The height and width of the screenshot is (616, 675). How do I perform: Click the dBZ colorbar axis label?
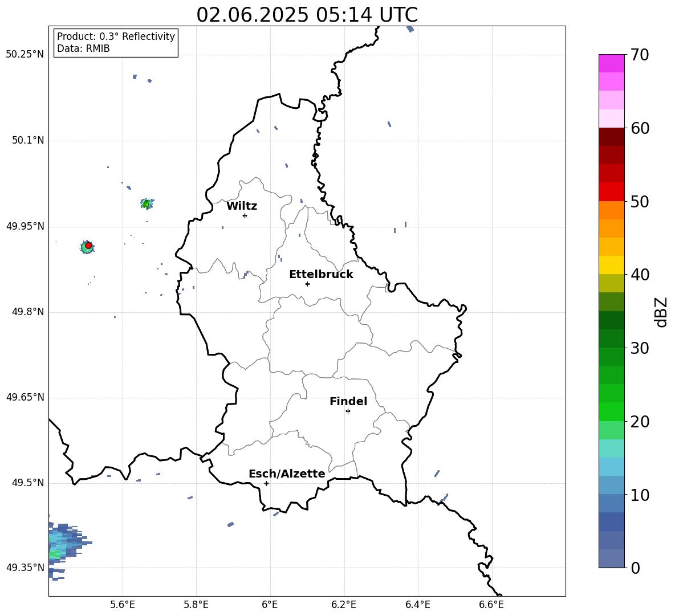[662, 312]
